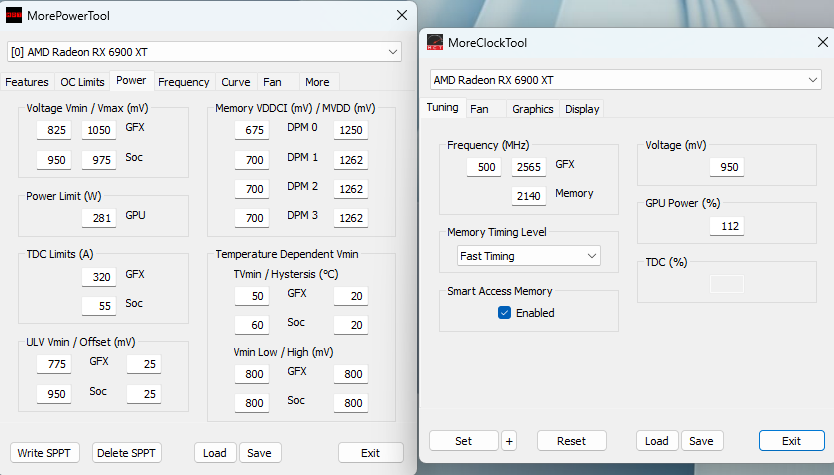Viewport: 834px width, 475px height.
Task: Open the Frequency tab
Action: click(x=184, y=82)
